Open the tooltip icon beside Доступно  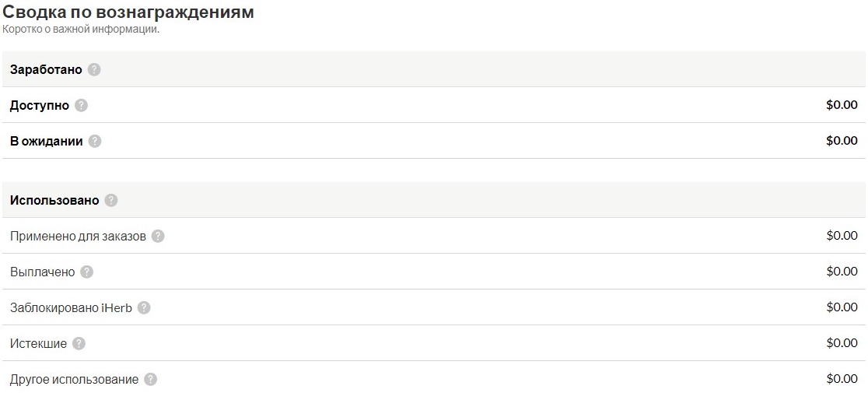pos(82,105)
